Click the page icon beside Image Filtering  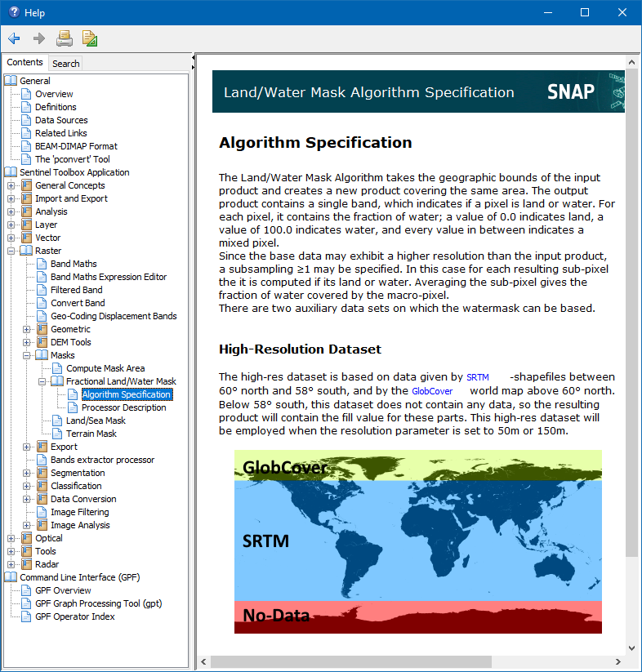coord(42,512)
